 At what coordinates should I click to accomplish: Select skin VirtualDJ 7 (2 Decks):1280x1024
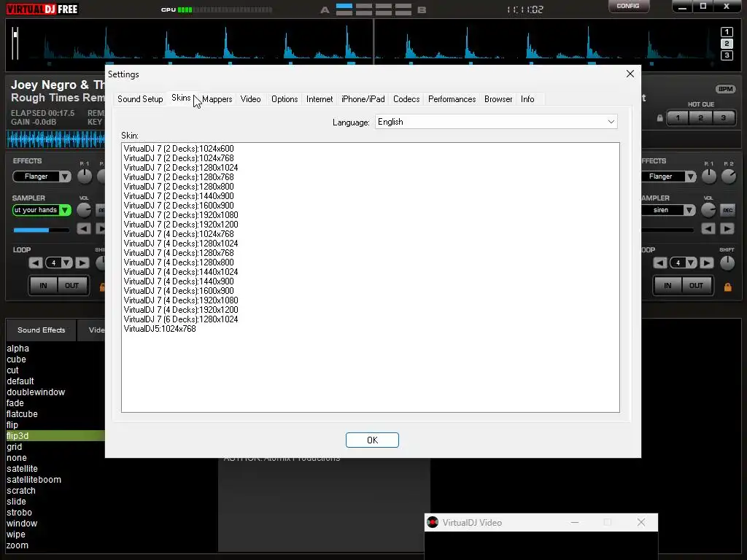pyautogui.click(x=181, y=168)
